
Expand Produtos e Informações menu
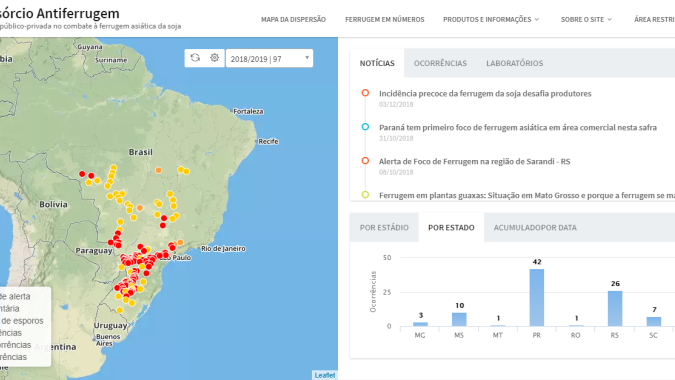(x=491, y=19)
